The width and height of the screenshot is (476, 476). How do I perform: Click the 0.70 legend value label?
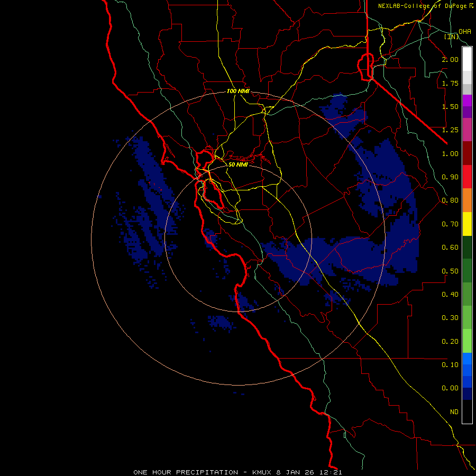(450, 224)
